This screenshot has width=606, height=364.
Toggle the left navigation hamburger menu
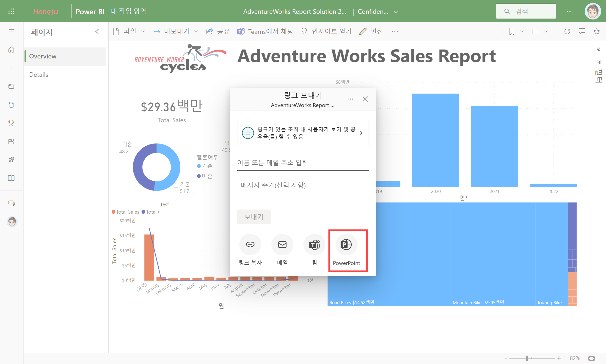(11, 31)
